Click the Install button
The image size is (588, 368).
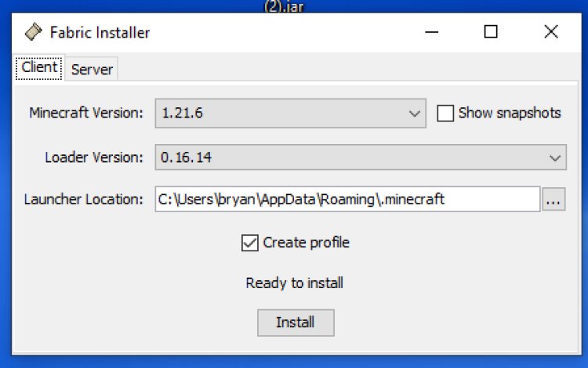click(296, 323)
